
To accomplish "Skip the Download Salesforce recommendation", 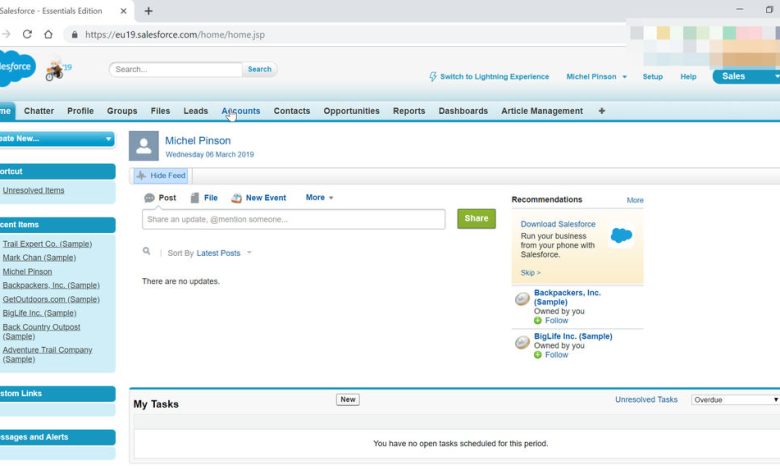I will (x=530, y=273).
